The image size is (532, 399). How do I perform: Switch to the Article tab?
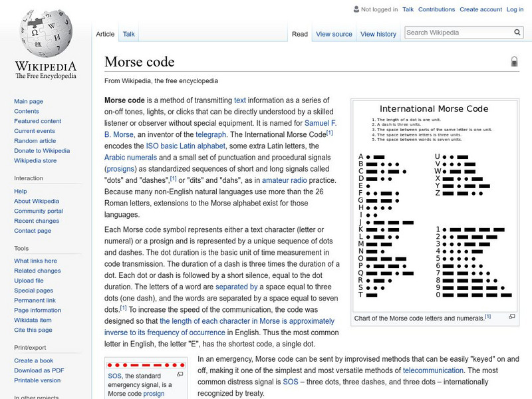point(105,34)
